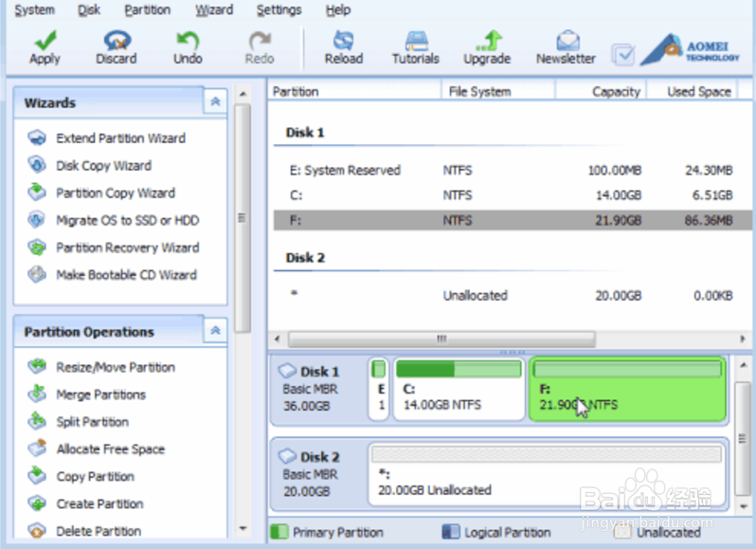Screen dimensions: 756x549
Task: Sort by the Capacity column header
Action: tap(601, 91)
